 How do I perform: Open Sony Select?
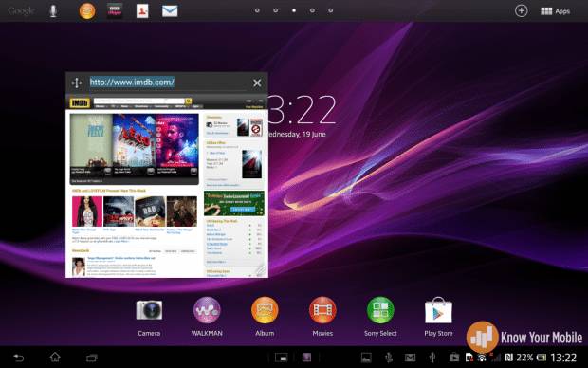point(380,317)
